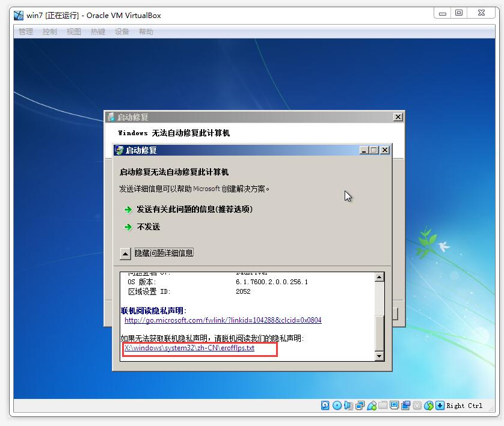Click the hard disk activity icon in status bar
The height and width of the screenshot is (426, 504).
point(325,406)
